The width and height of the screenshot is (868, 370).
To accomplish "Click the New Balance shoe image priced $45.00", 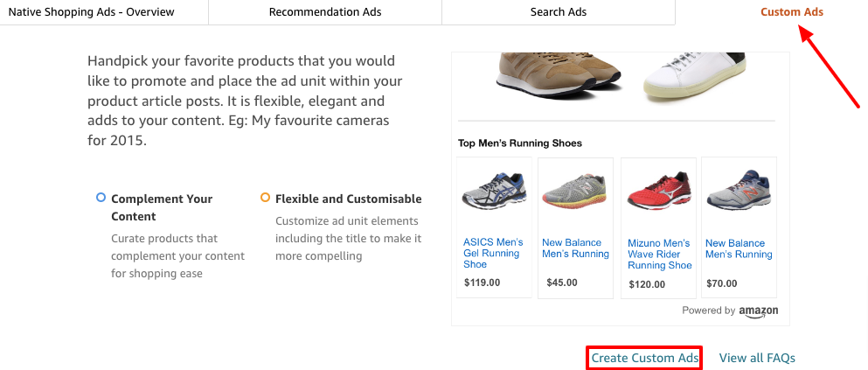I will point(574,192).
